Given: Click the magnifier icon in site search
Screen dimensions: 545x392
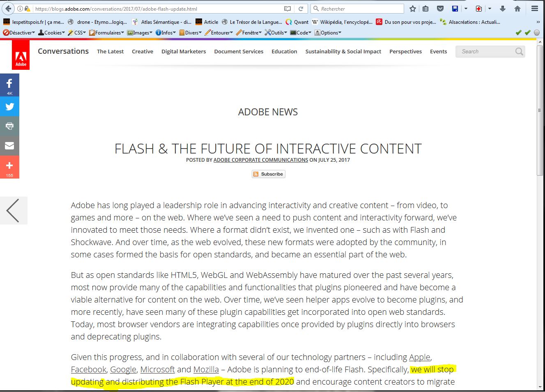Looking at the screenshot, I should click(519, 51).
